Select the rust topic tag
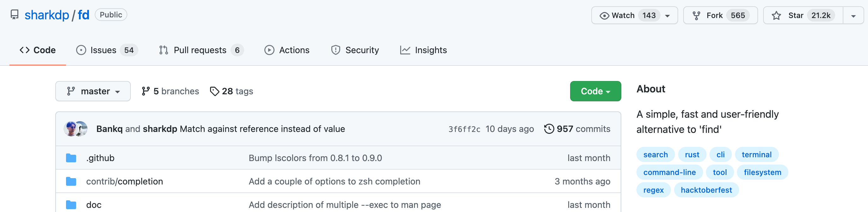Image resolution: width=868 pixels, height=212 pixels. coord(692,155)
